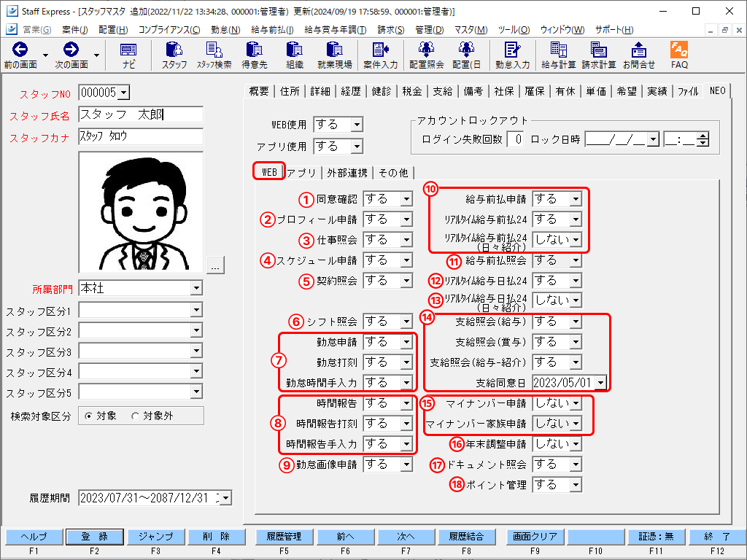Open the 支給同意日 date dropdown
This screenshot has width=747, height=560.
click(600, 383)
